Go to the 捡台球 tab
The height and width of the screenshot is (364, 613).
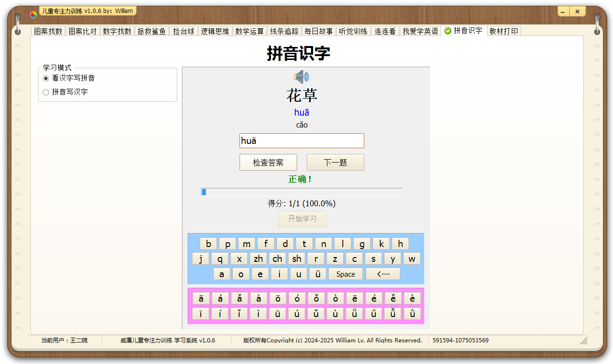184,31
